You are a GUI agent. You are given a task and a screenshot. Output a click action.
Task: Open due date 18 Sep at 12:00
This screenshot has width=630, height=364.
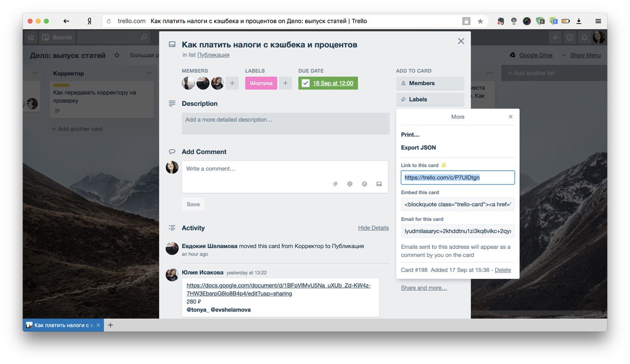(333, 83)
